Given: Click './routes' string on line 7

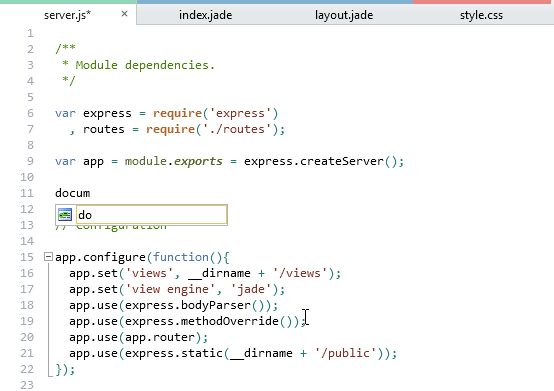Looking at the screenshot, I should pos(237,130).
